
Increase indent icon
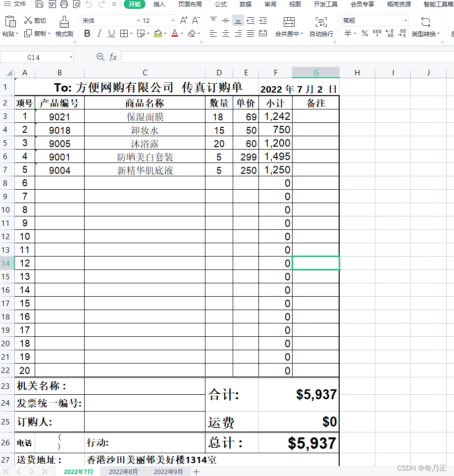[263, 20]
